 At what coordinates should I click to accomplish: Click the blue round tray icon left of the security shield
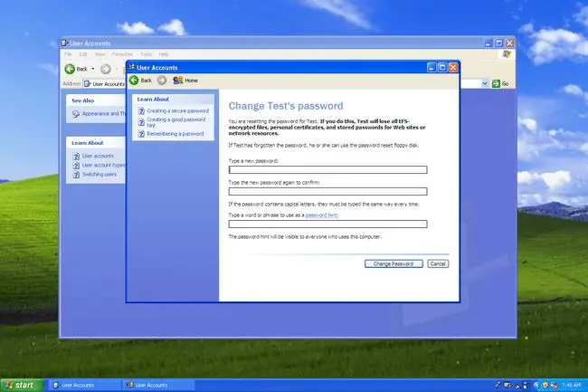click(536, 385)
